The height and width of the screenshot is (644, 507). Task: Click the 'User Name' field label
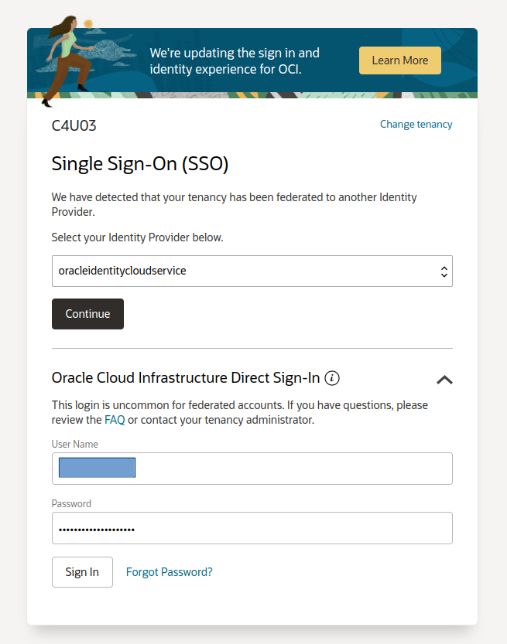coord(75,444)
